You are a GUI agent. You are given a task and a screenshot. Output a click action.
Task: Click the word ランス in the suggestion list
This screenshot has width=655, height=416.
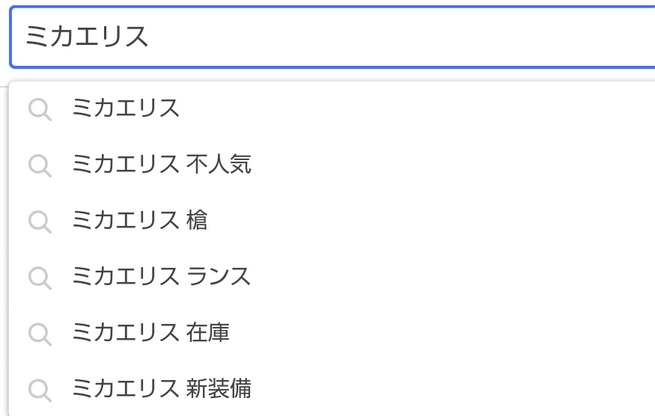[x=218, y=276]
